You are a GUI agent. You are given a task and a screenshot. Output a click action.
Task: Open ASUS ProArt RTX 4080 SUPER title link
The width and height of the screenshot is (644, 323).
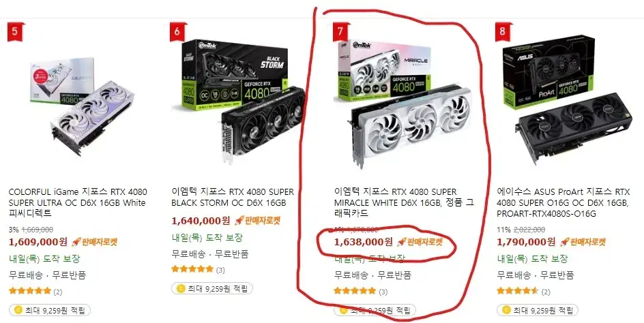pos(563,203)
